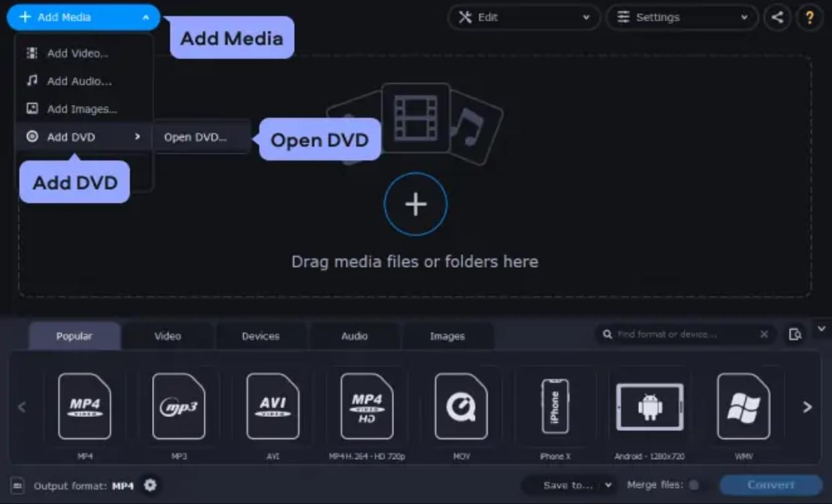Screen dimensions: 832x504
Task: Open the help question mark icon
Action: tap(809, 17)
